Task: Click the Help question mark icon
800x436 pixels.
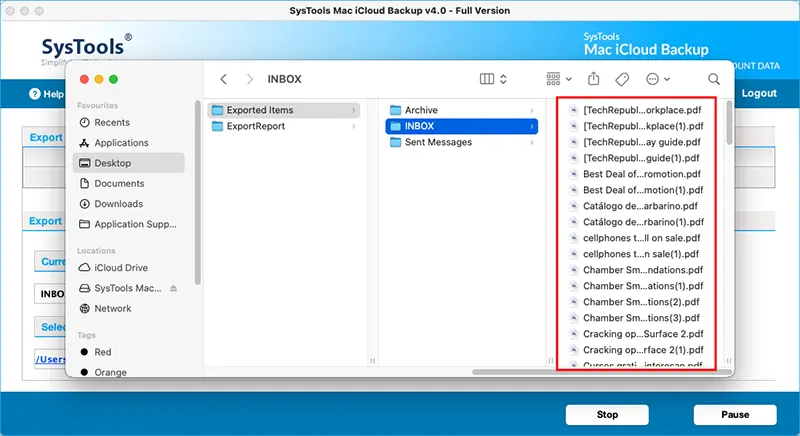Action: (x=35, y=94)
